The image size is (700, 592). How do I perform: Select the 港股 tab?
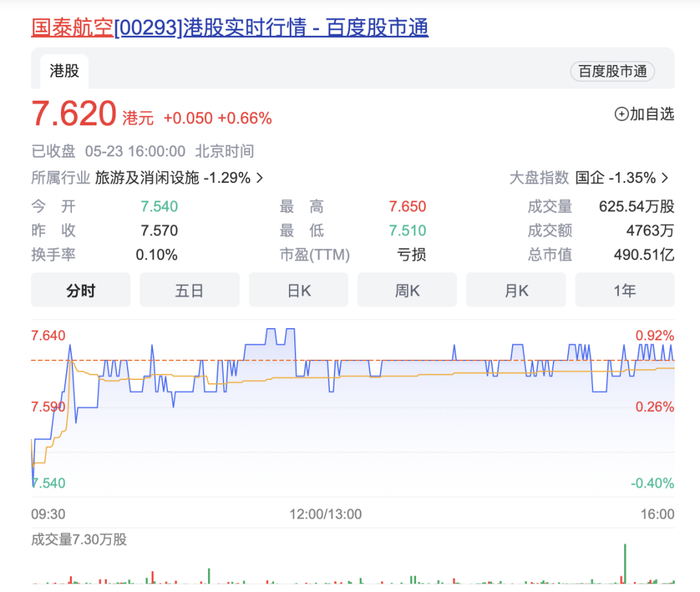click(64, 71)
